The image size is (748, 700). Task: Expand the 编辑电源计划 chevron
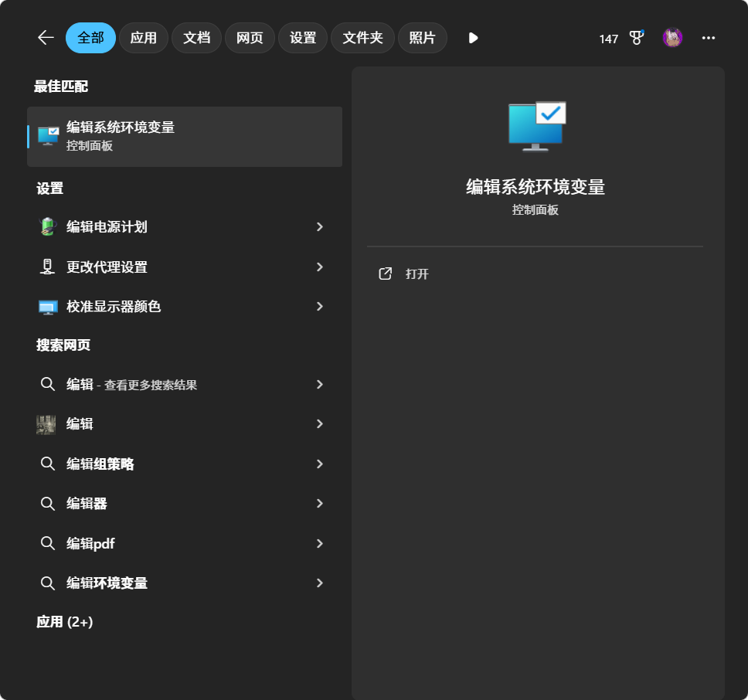320,227
